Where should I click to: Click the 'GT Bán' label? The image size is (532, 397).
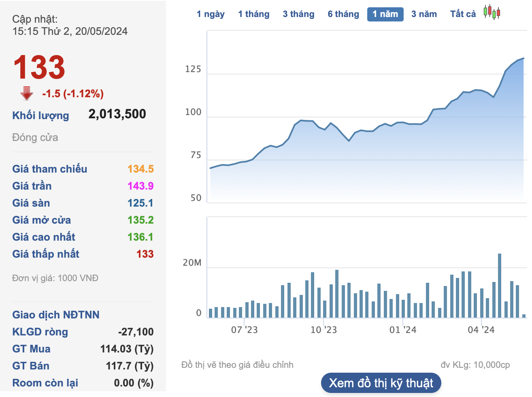point(31,366)
